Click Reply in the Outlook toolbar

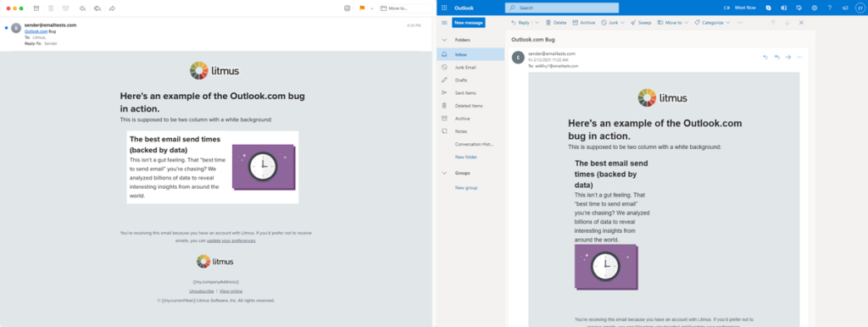(520, 23)
